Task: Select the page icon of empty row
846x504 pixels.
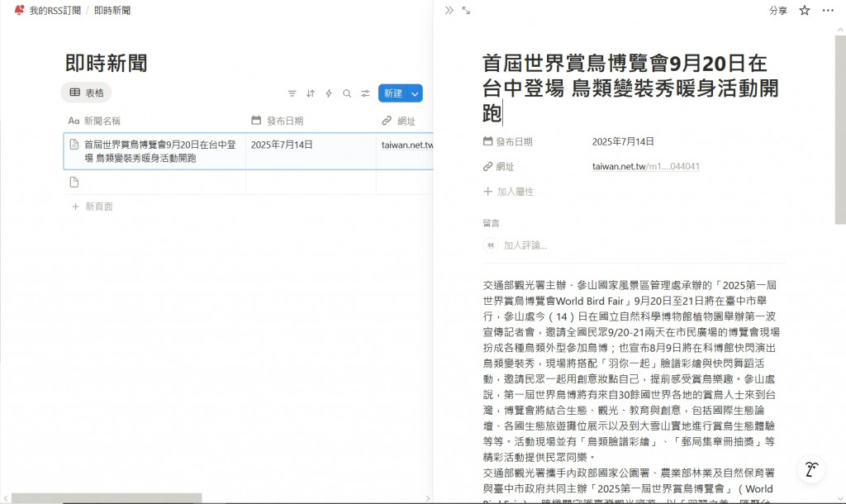Action: pyautogui.click(x=74, y=183)
